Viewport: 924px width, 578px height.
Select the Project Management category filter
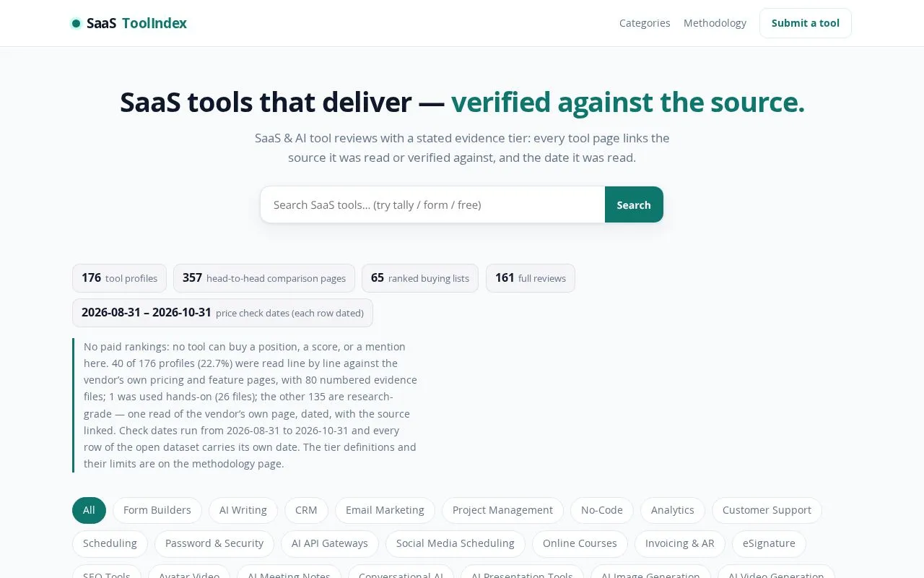(x=502, y=510)
